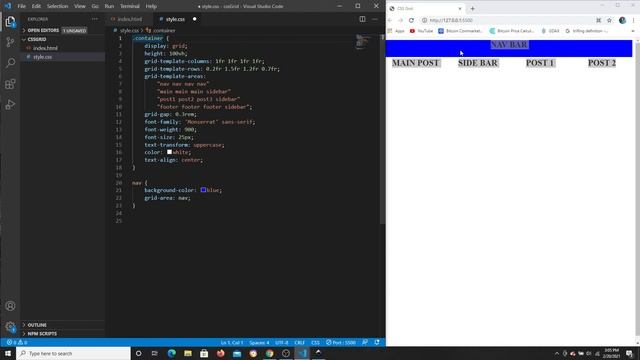Bookmark this page with star icon

[x=609, y=20]
